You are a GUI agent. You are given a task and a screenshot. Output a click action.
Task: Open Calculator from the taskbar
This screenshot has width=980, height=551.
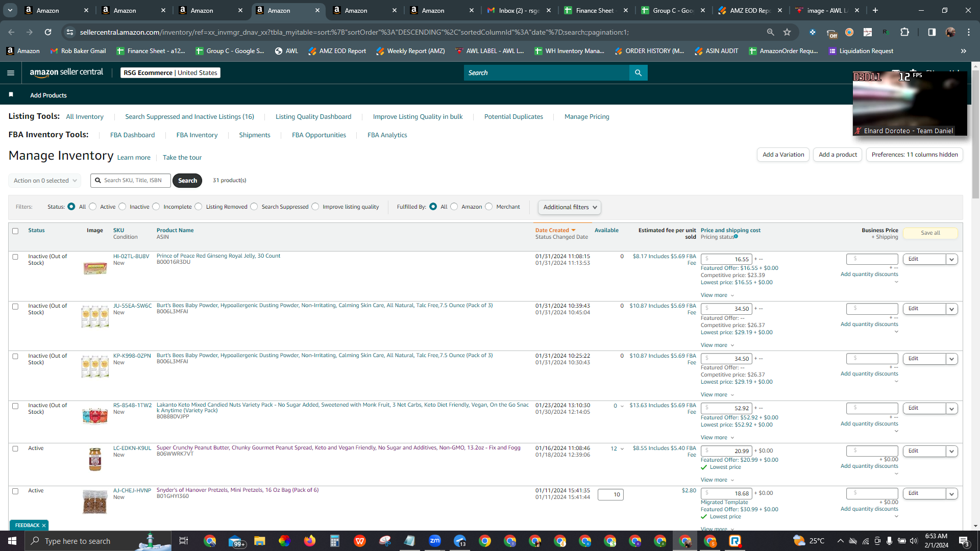[x=335, y=541]
